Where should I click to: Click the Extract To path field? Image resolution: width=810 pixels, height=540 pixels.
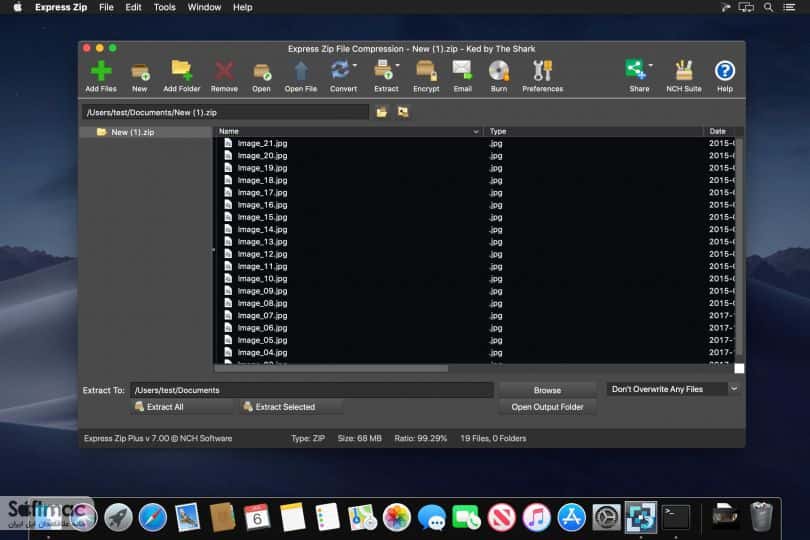(x=312, y=390)
